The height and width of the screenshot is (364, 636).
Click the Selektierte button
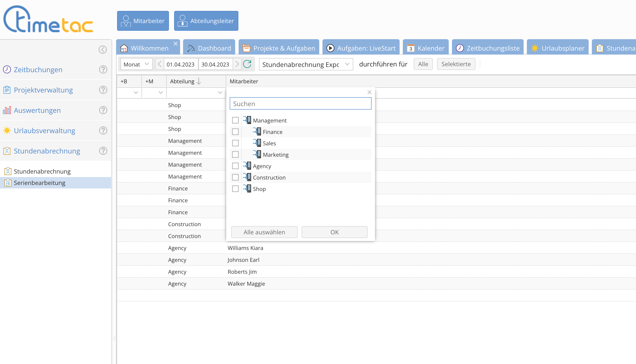(456, 64)
